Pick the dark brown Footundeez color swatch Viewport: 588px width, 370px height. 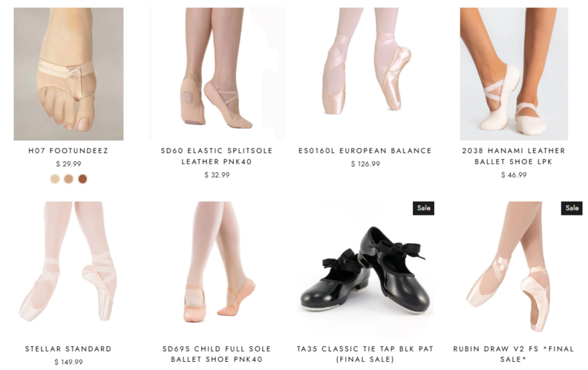click(x=82, y=179)
